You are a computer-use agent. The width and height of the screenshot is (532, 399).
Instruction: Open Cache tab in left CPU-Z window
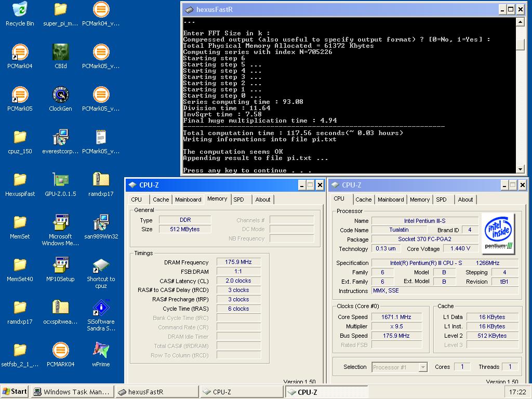pyautogui.click(x=161, y=199)
